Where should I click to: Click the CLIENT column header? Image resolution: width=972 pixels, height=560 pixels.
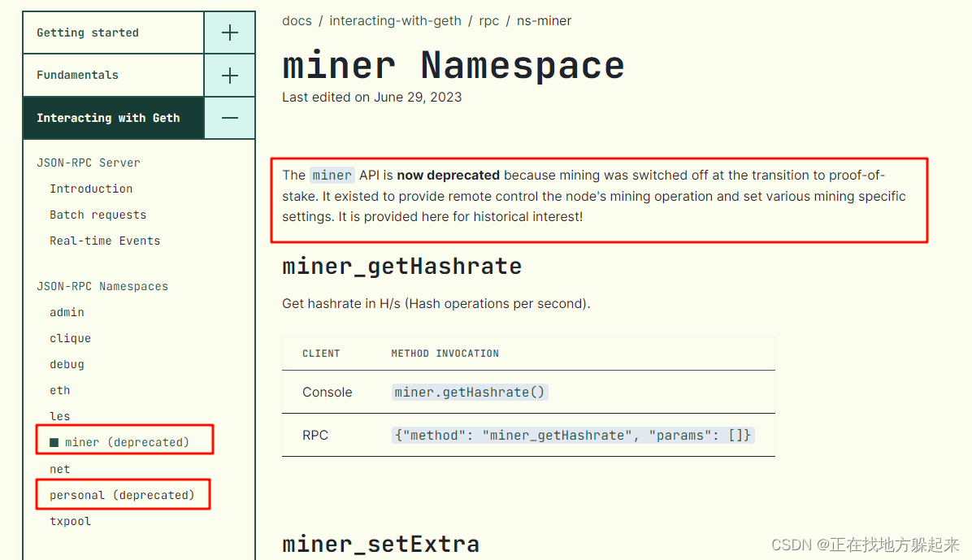(x=321, y=354)
